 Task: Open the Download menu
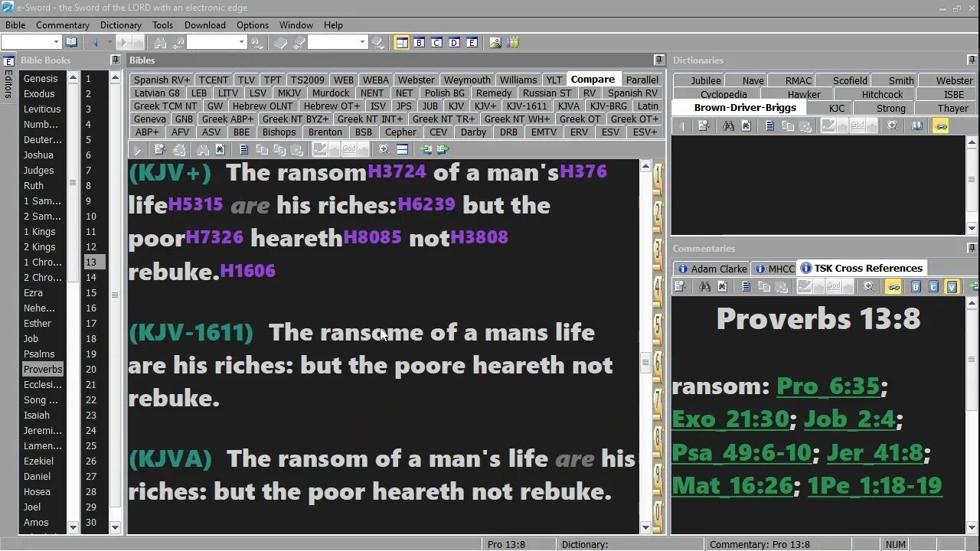point(205,25)
